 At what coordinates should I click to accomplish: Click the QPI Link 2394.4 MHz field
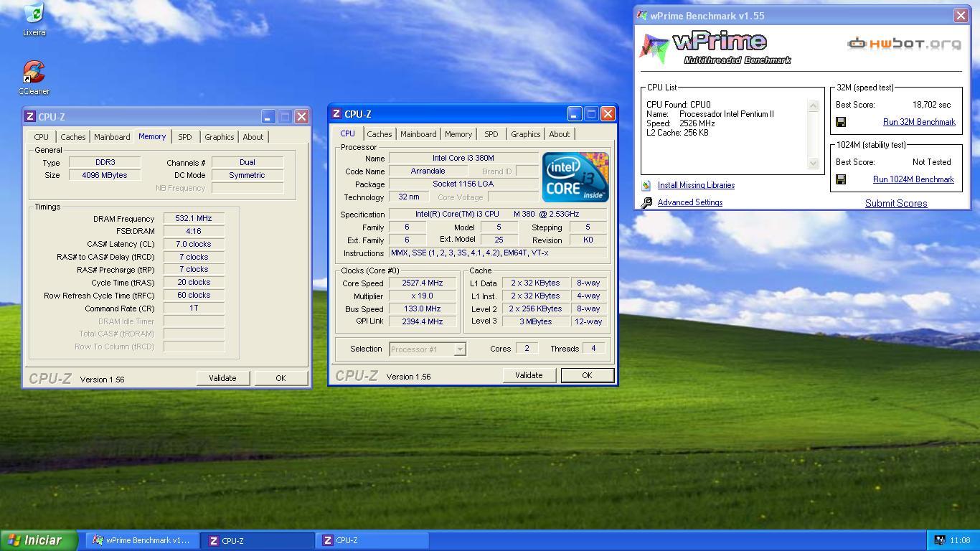point(422,321)
